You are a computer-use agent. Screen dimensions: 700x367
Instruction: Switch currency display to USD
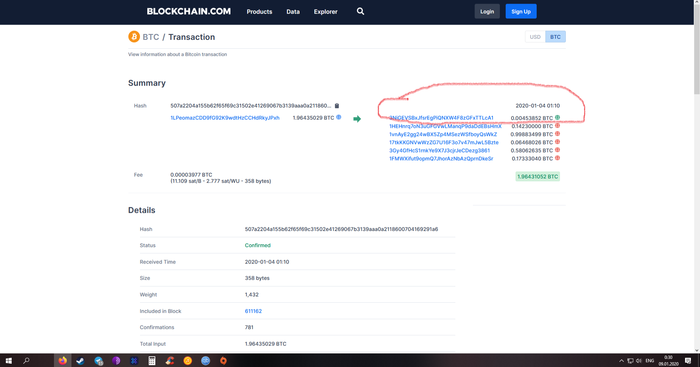point(535,37)
